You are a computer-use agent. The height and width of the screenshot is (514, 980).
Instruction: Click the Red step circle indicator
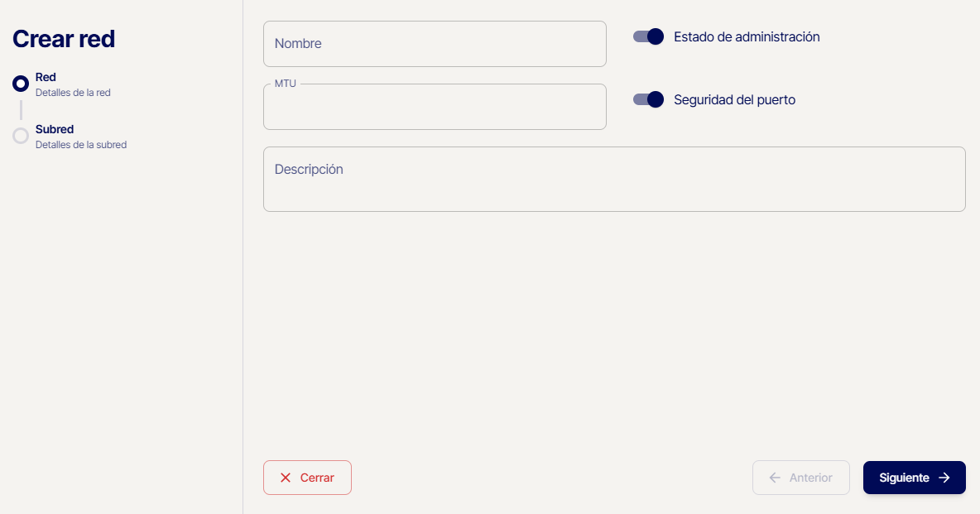(21, 84)
